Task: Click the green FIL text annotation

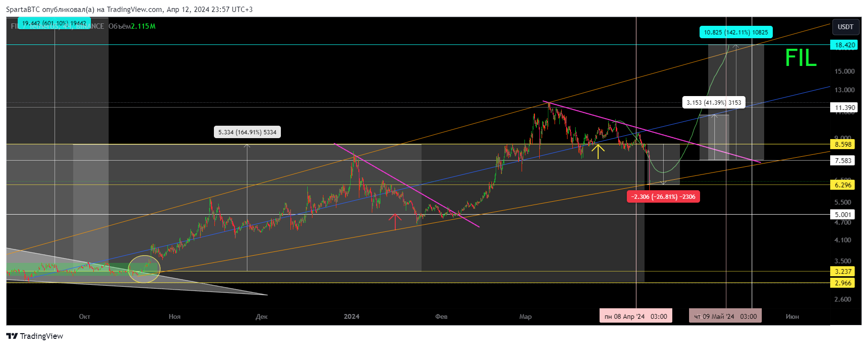Action: coord(801,58)
